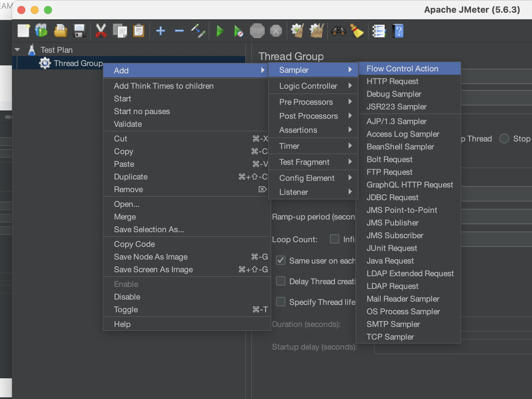Screen dimensions: 532x399
Task: Click the Stop sign icon
Action: (x=257, y=31)
